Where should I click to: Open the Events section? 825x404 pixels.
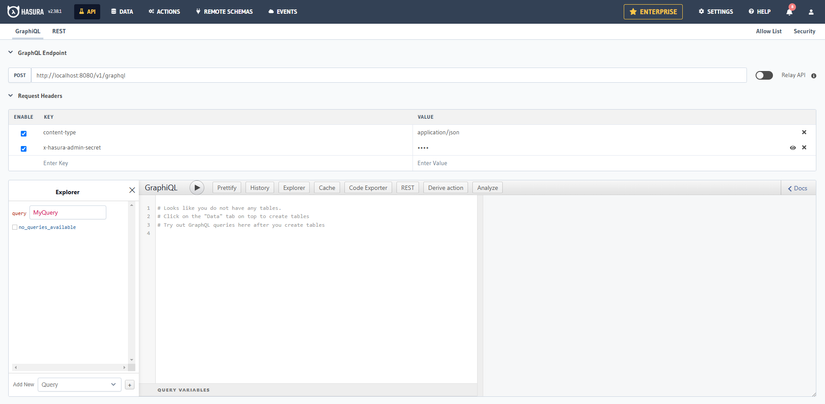point(283,12)
